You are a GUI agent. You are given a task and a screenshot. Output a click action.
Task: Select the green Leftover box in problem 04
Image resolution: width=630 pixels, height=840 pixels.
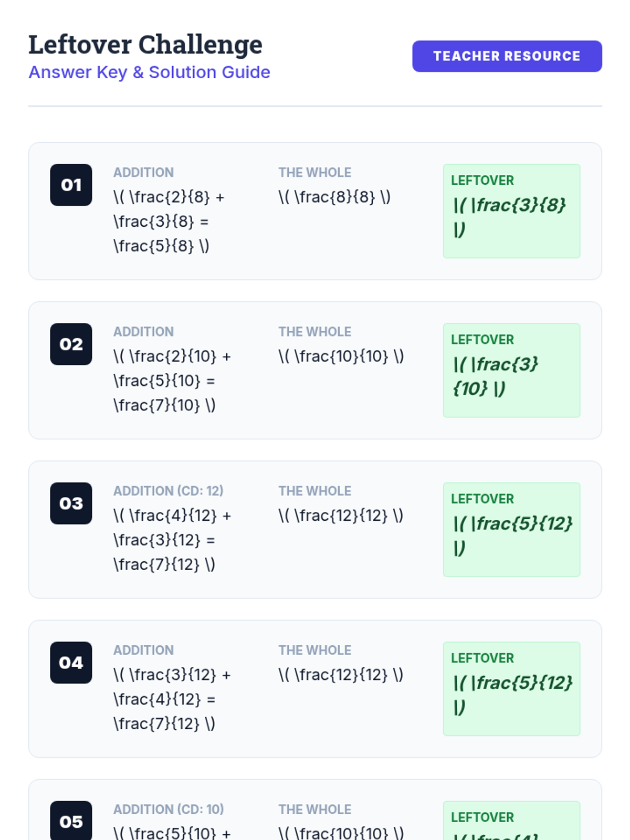click(x=511, y=689)
